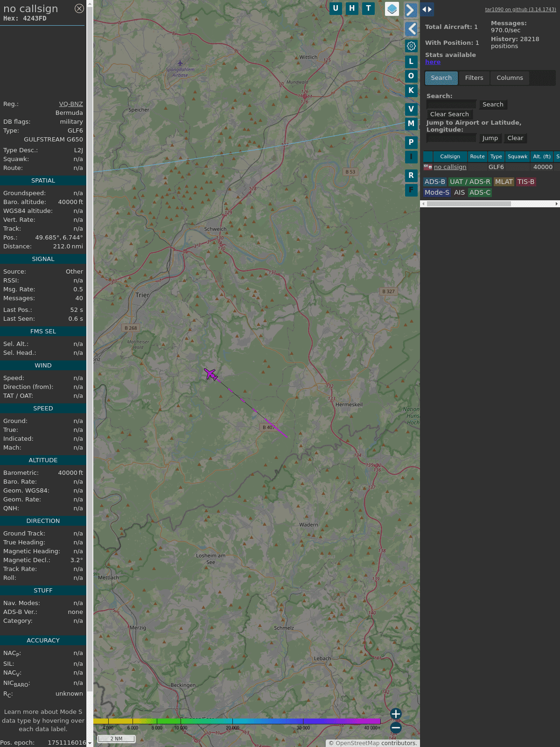Switch to the Columns tab
Image resolution: width=560 pixels, height=747 pixels.
(510, 78)
